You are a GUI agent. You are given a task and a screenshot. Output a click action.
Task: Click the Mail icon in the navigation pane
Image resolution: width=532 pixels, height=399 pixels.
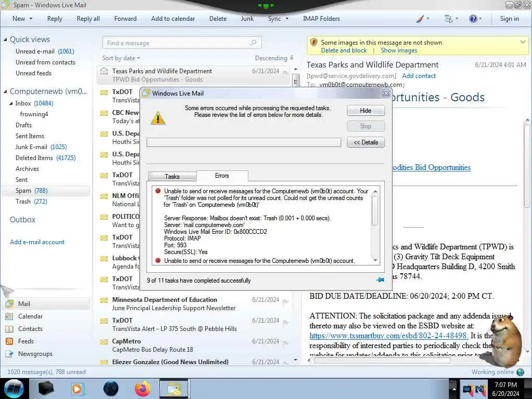(9, 303)
